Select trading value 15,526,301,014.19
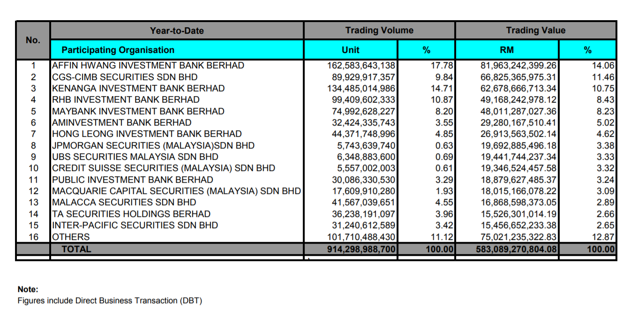644x313 pixels. coord(519,214)
